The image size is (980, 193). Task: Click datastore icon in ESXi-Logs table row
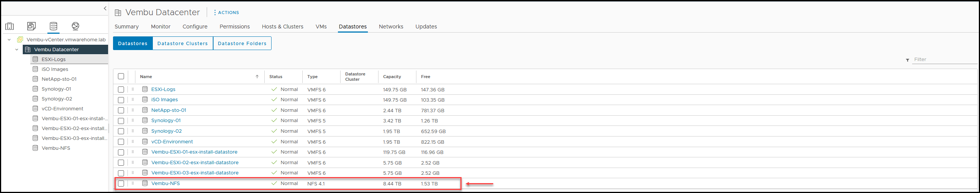[145, 89]
